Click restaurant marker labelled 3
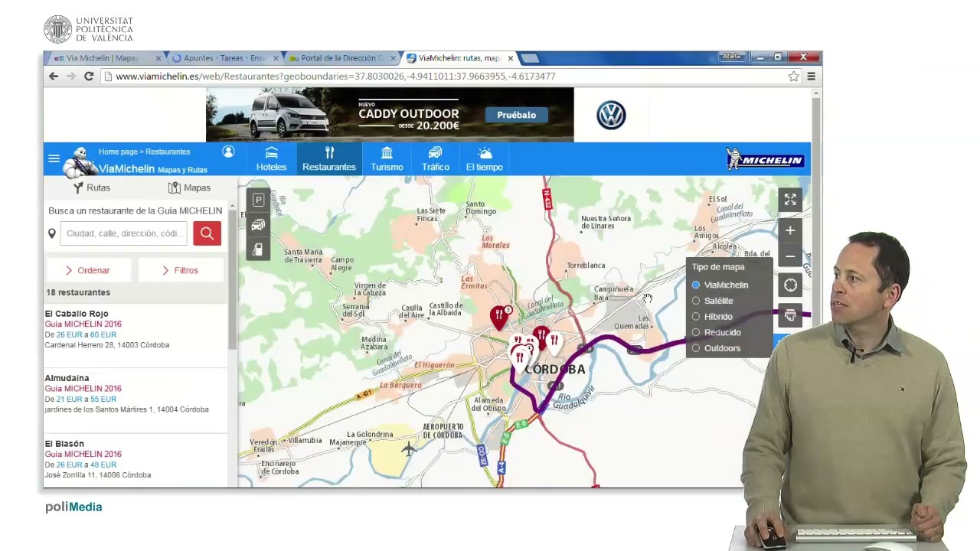Screen dimensions: 980x551 [x=500, y=316]
